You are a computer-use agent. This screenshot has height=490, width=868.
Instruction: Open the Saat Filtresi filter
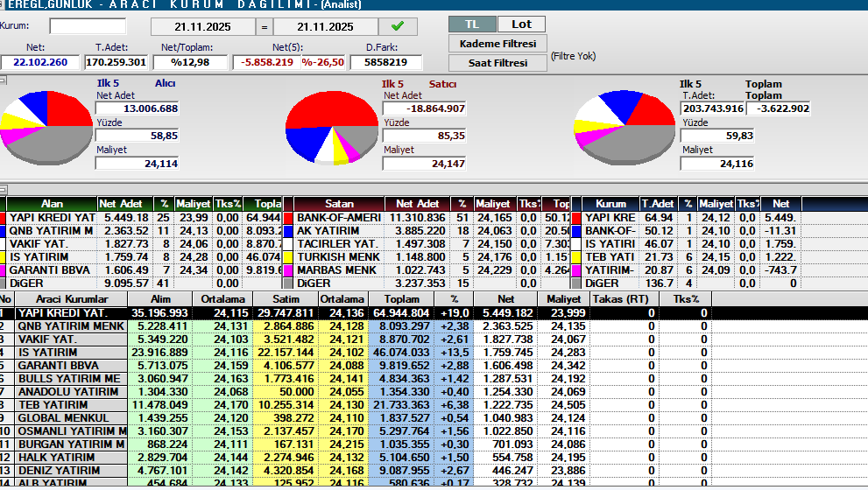(498, 63)
